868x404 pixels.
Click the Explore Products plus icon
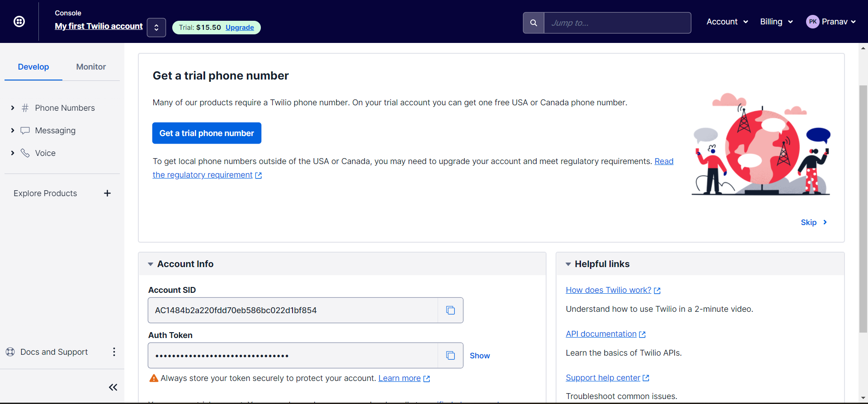(x=107, y=193)
